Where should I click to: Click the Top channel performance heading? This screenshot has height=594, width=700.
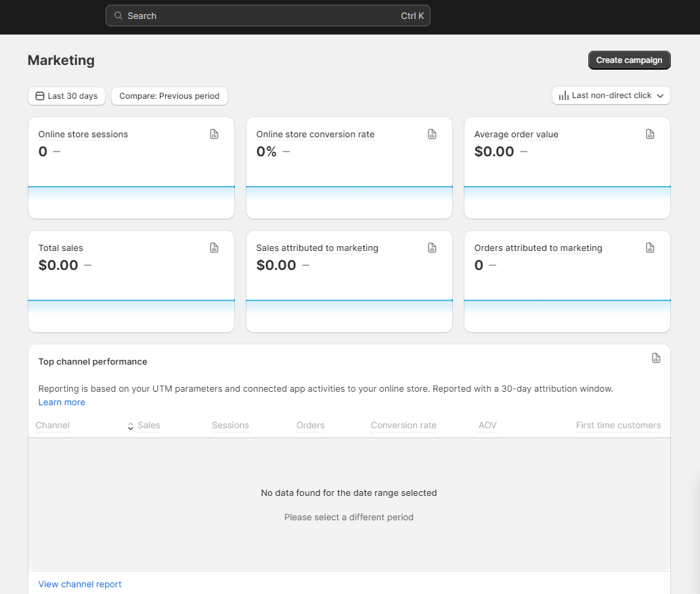[93, 361]
